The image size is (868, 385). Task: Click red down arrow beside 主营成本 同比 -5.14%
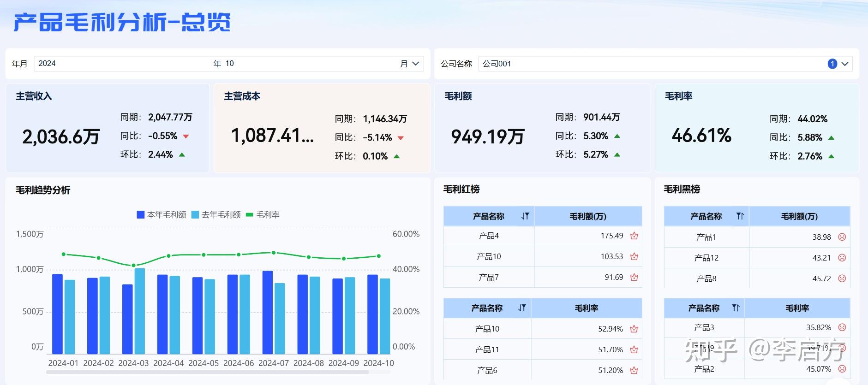point(401,138)
